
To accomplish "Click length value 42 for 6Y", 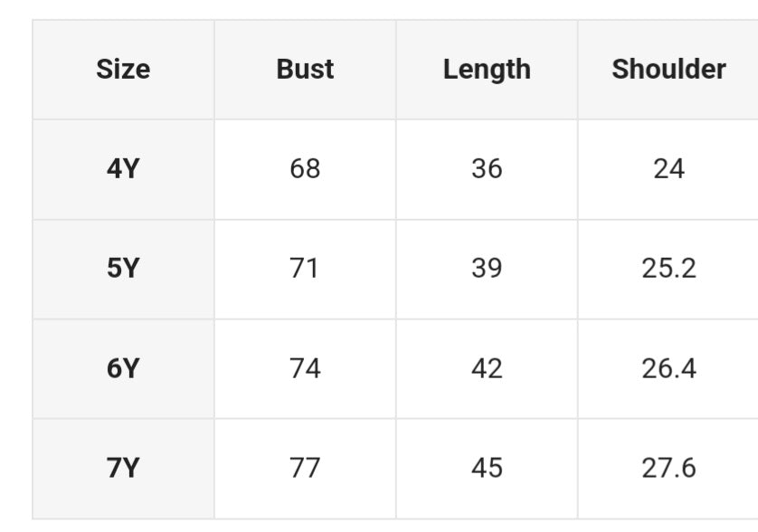I will [x=487, y=368].
